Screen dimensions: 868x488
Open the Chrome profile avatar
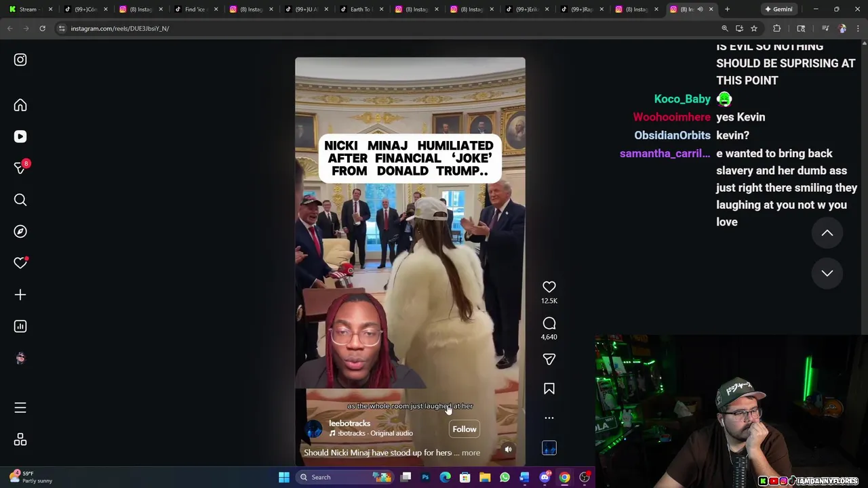pos(842,28)
